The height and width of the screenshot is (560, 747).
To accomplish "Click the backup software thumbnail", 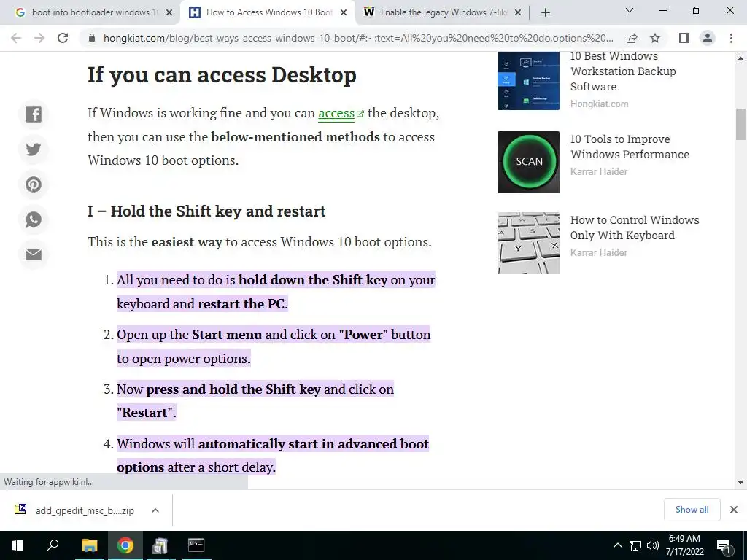I will [x=528, y=81].
